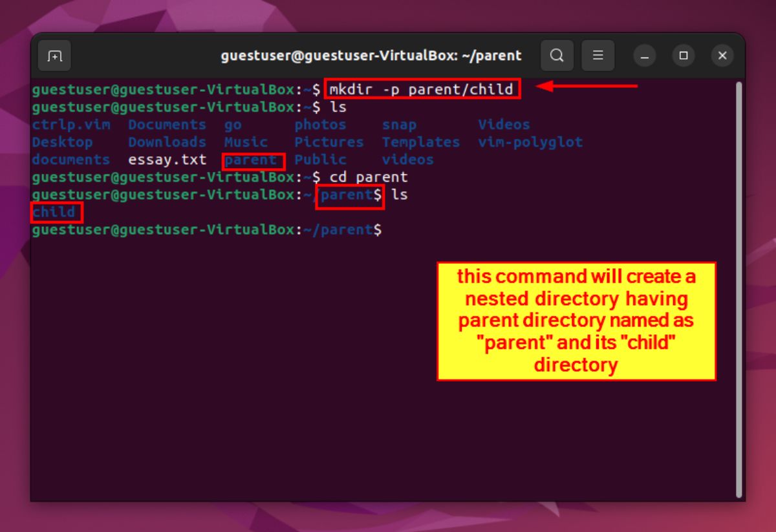Click the essay.txt file name
776x532 pixels.
coord(167,160)
